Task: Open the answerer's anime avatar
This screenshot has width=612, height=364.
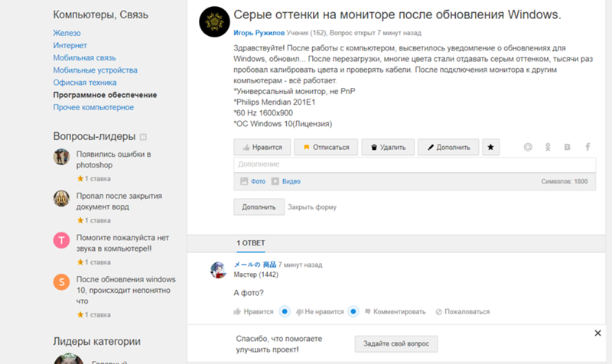Action: point(218,270)
